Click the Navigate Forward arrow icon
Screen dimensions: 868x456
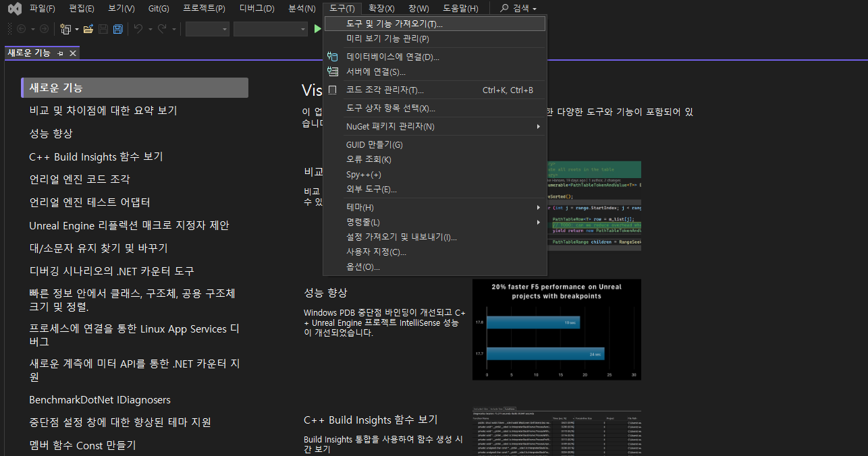point(44,29)
